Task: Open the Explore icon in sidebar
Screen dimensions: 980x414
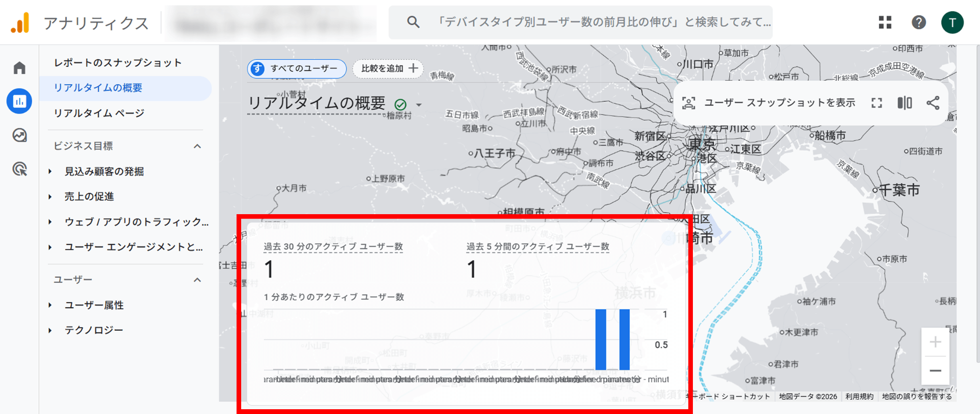Action: pos(19,136)
